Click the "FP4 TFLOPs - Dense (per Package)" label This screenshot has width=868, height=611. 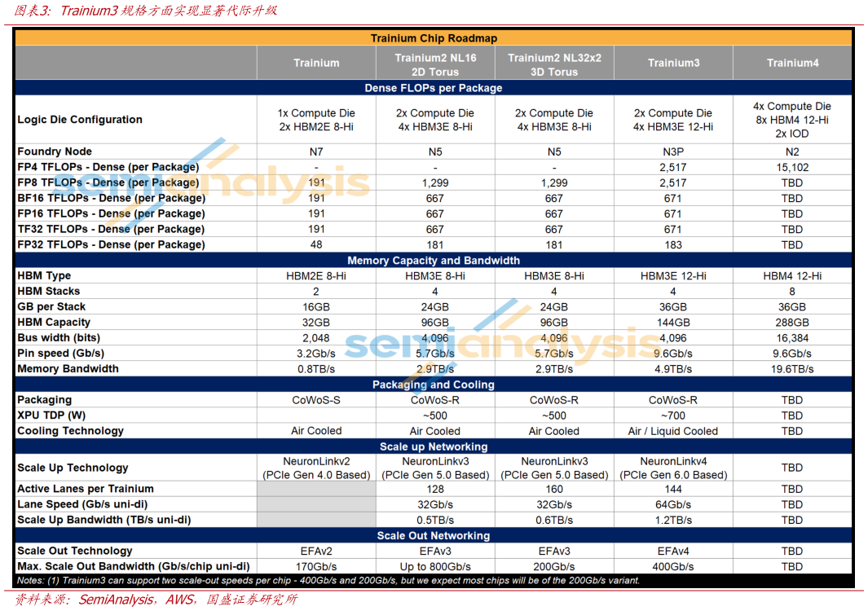(108, 167)
